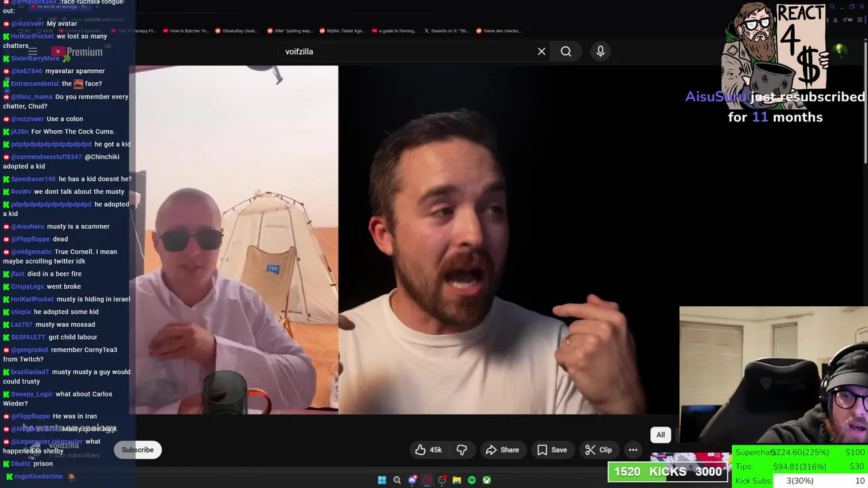Open the three-dot more actions menu
The width and height of the screenshot is (868, 488).
pyautogui.click(x=633, y=449)
